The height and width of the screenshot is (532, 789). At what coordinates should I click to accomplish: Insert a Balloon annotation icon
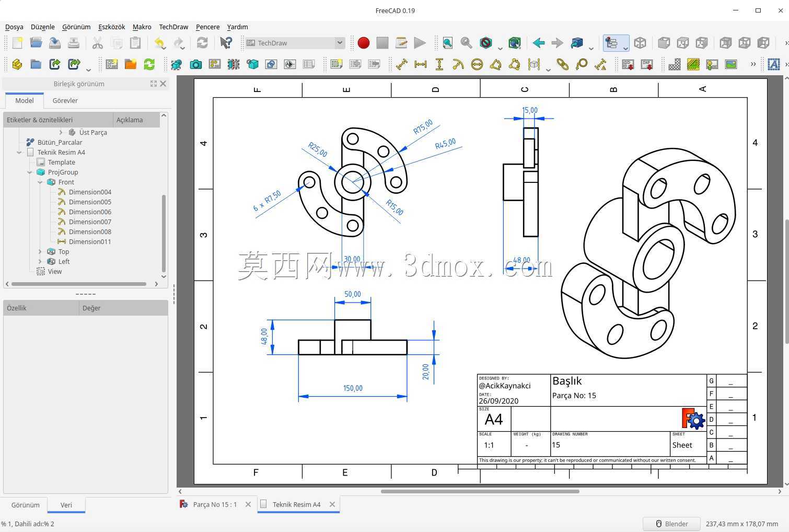[x=582, y=64]
